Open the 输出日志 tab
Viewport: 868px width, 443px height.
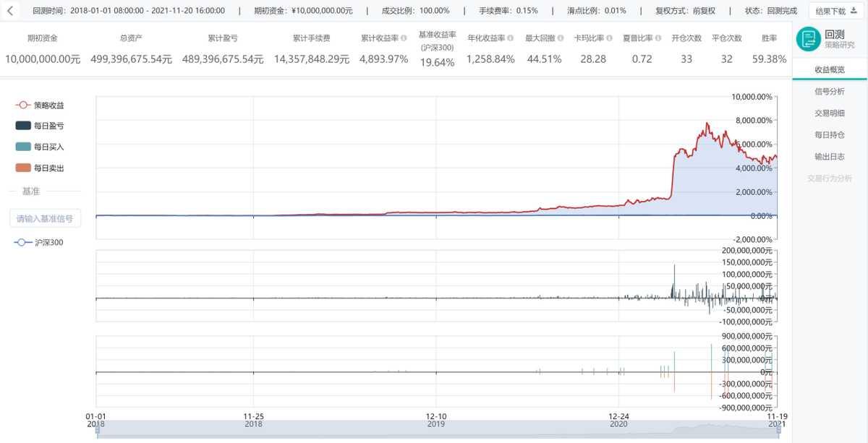pos(829,156)
